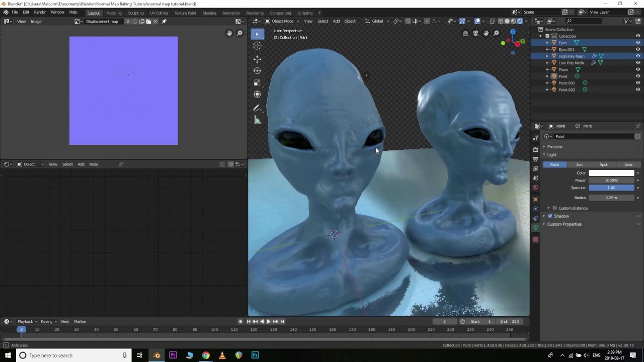Open Blender from the Windows taskbar
This screenshot has width=644, height=362.
click(156, 355)
